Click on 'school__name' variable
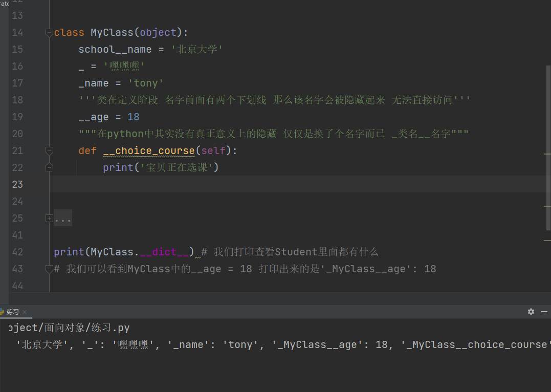The width and height of the screenshot is (551, 392). coord(115,49)
